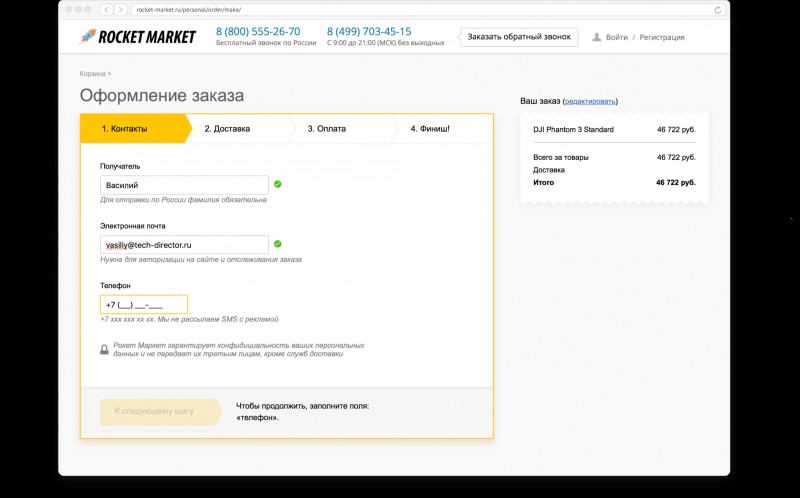The width and height of the screenshot is (800, 498).
Task: Open the 1. Контакты step tab
Action: point(134,129)
